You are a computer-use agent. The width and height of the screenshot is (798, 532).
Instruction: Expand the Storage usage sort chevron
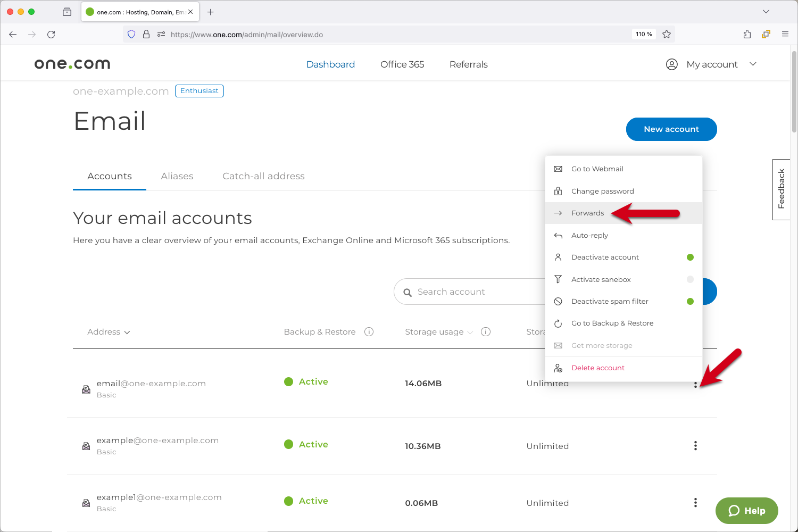click(x=470, y=332)
